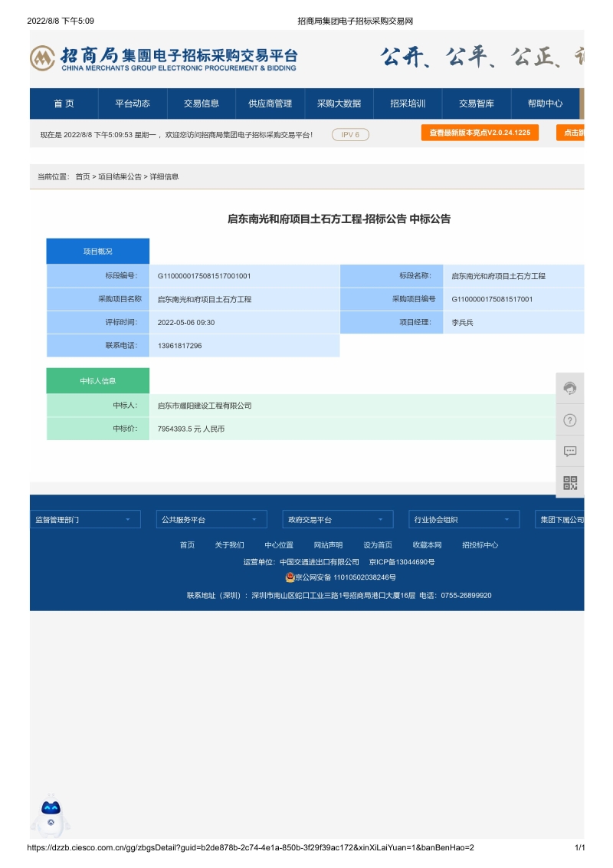Image resolution: width=613 pixels, height=868 pixels.
Task: Click the 标段编号 value G1100000175081517001001
Action: click(x=204, y=276)
